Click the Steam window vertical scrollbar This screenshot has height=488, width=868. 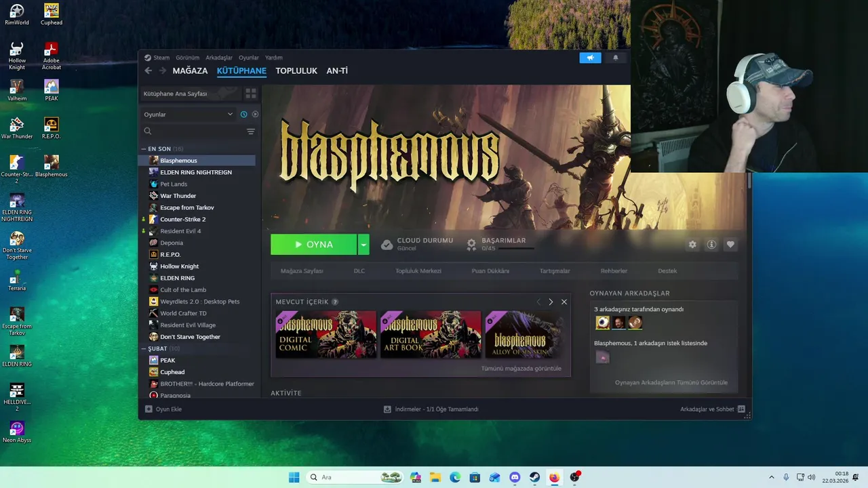point(749,182)
